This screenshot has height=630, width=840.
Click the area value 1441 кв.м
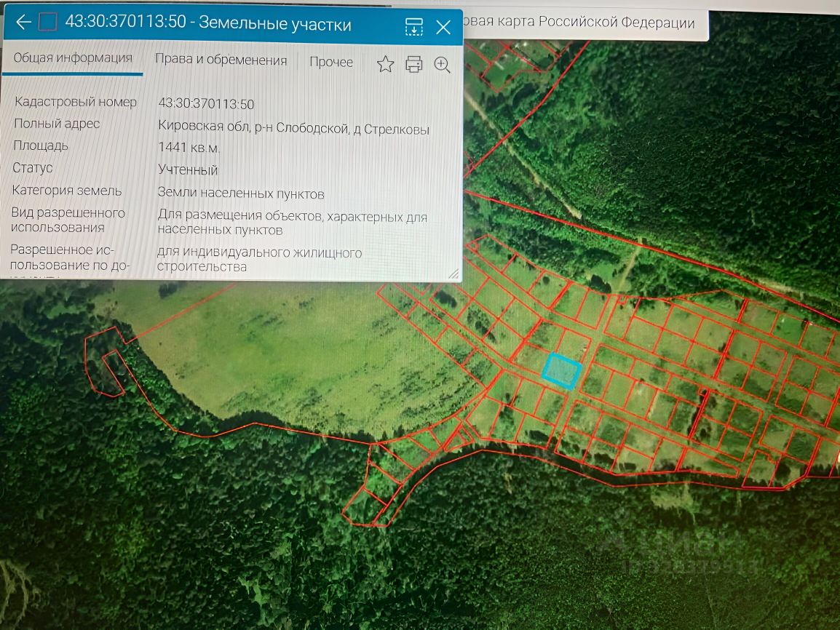pos(189,148)
